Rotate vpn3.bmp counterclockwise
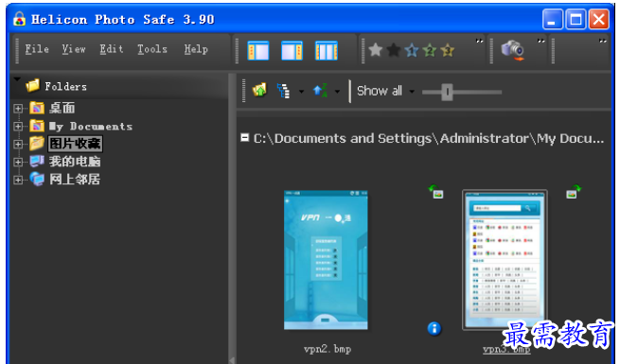The width and height of the screenshot is (620, 364). coord(436,192)
